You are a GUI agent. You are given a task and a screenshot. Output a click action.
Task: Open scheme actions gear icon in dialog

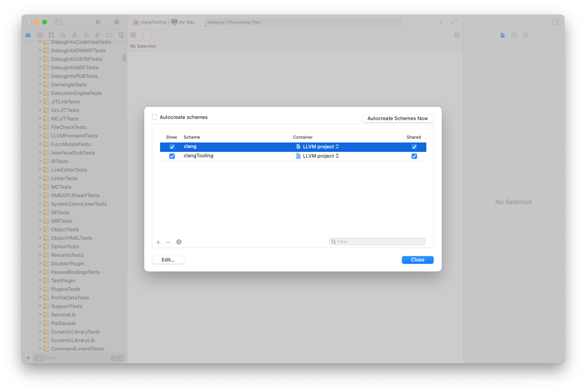pyautogui.click(x=179, y=242)
